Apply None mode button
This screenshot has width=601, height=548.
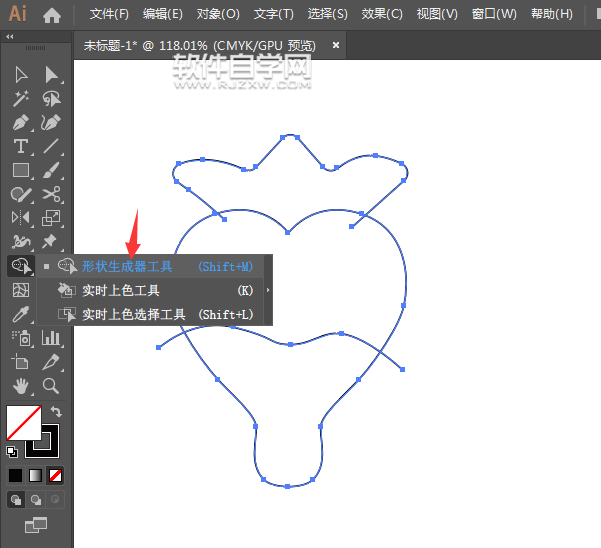[55, 476]
